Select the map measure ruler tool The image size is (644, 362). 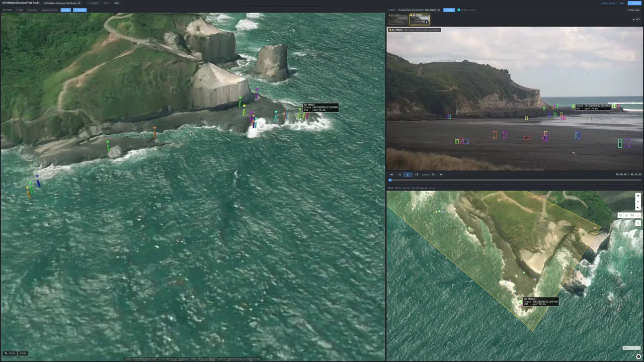tap(638, 223)
